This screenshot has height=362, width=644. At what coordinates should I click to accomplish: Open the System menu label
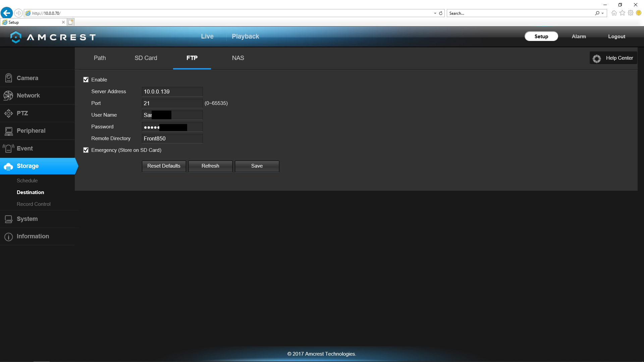(27, 219)
